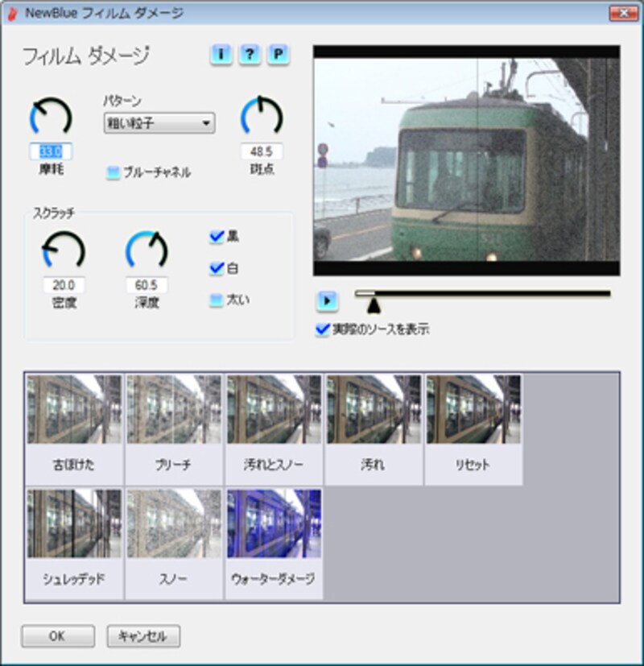Uncheck the 黒 scratch checkbox
Image resolution: width=644 pixels, height=666 pixels.
(x=217, y=236)
